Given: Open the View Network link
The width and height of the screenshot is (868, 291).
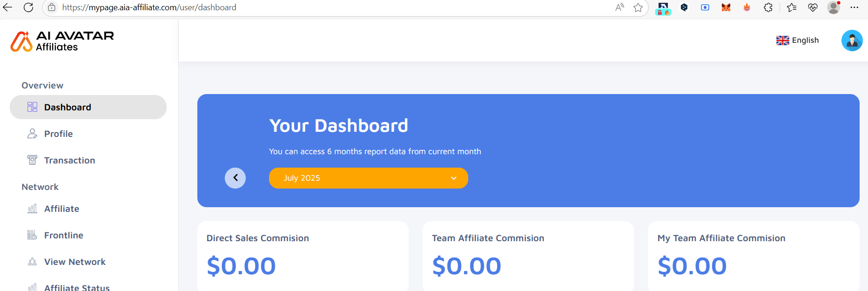Looking at the screenshot, I should click(x=75, y=262).
